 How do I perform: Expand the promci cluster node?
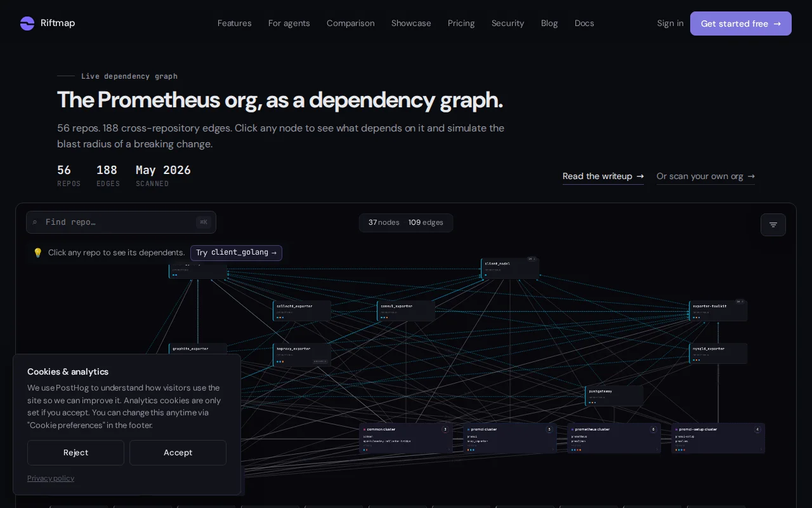click(510, 438)
